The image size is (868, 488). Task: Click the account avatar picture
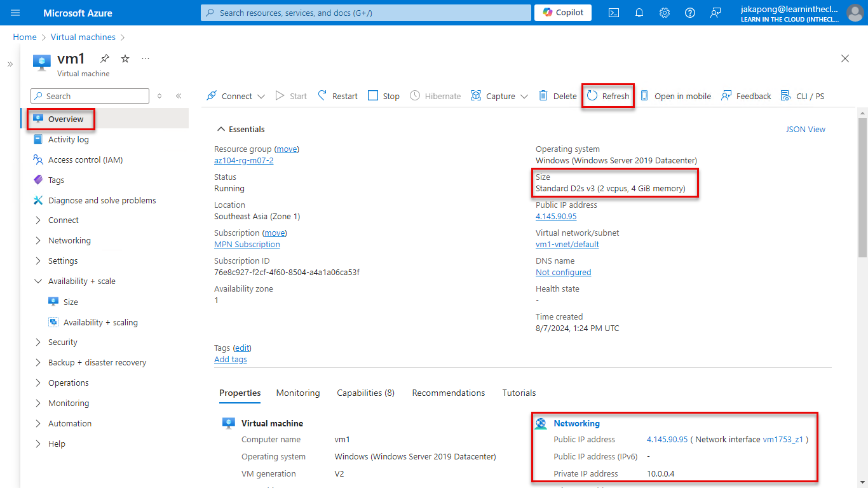855,13
